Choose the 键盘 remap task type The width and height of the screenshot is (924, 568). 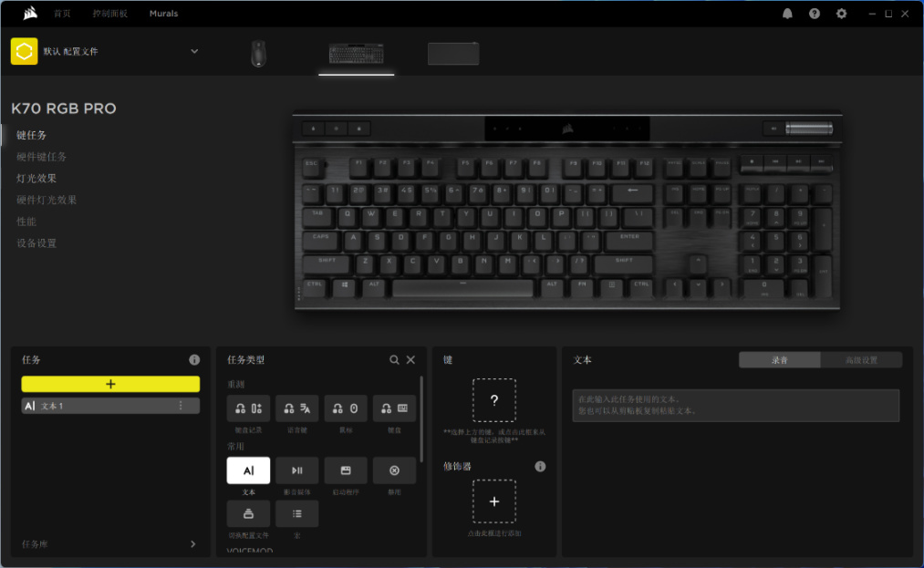394,408
